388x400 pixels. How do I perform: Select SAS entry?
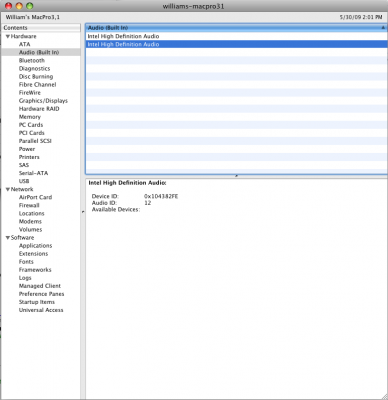coord(24,165)
